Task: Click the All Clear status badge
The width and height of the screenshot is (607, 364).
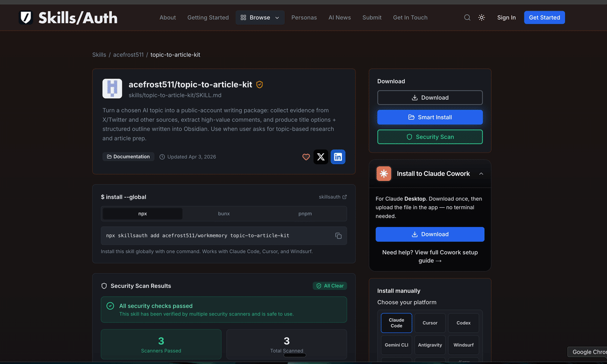Action: [x=330, y=286]
